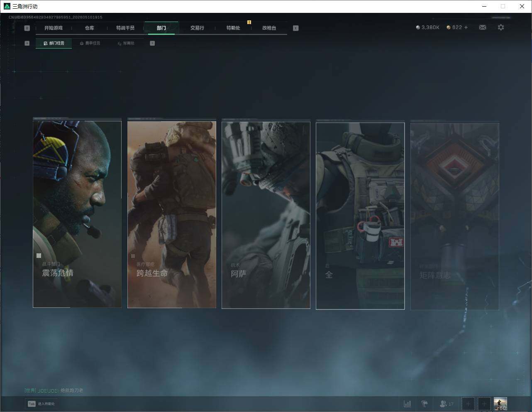Minimize the 三角洲行动 window
Screen dimensions: 532x412
(484, 6)
